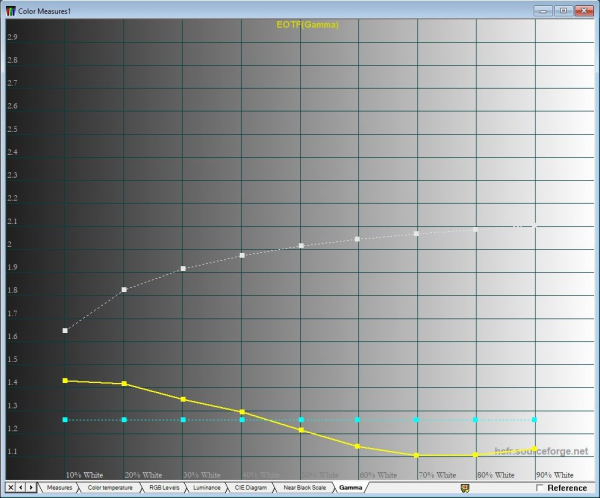
Task: Open the CIE Diagram tab
Action: click(x=251, y=488)
